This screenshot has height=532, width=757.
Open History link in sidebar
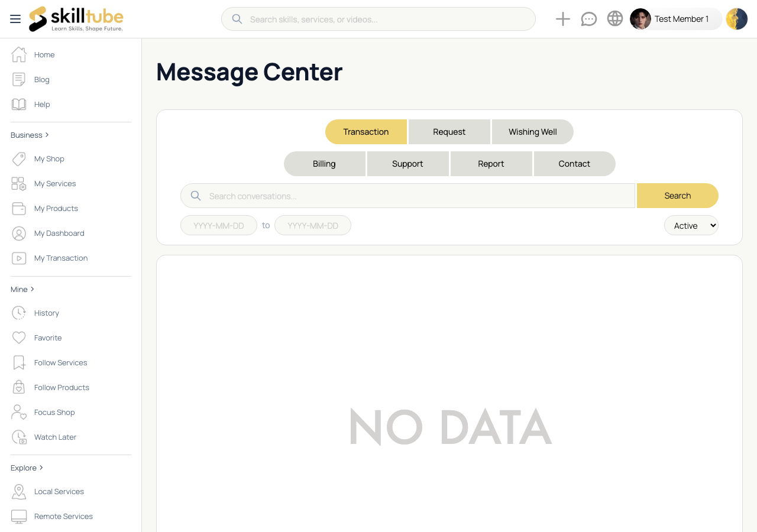click(x=47, y=313)
